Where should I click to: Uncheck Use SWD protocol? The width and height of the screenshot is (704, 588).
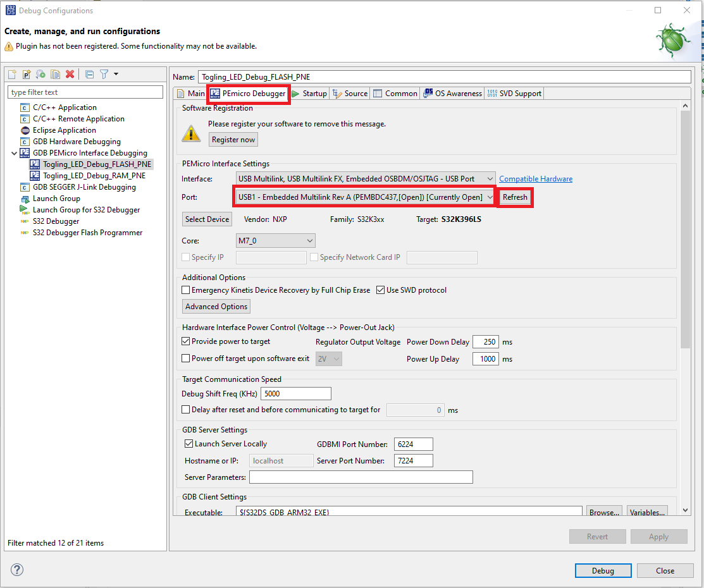click(x=380, y=290)
